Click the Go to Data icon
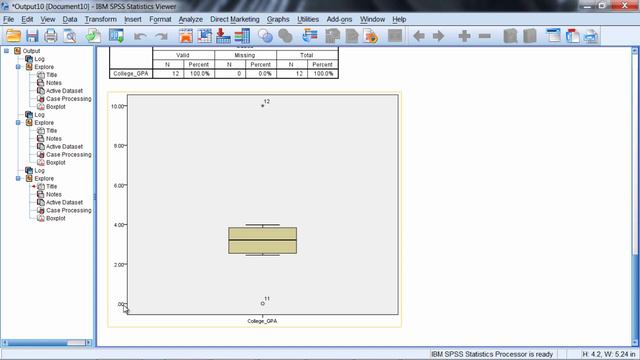The width and height of the screenshot is (640, 360). [186, 36]
